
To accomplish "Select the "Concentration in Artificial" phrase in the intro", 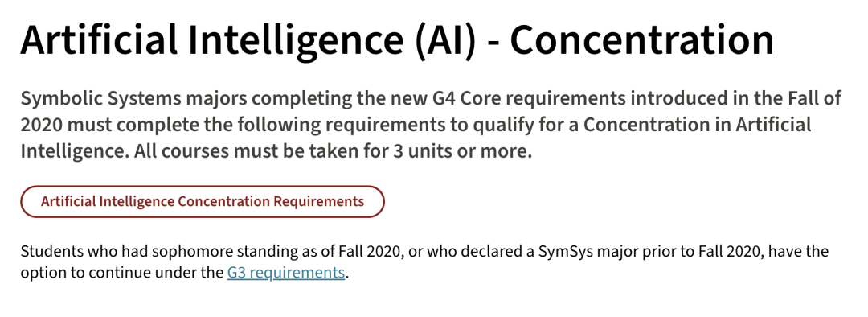I will point(697,126).
